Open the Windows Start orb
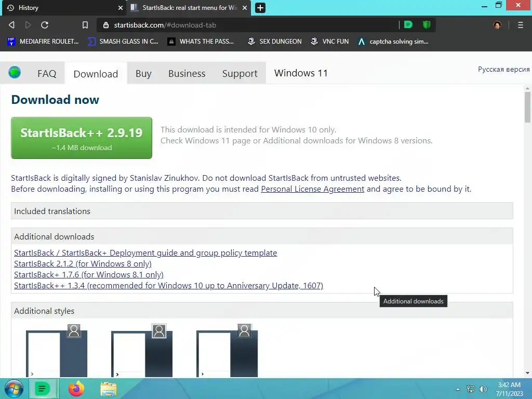The height and width of the screenshot is (399, 532). [x=14, y=389]
